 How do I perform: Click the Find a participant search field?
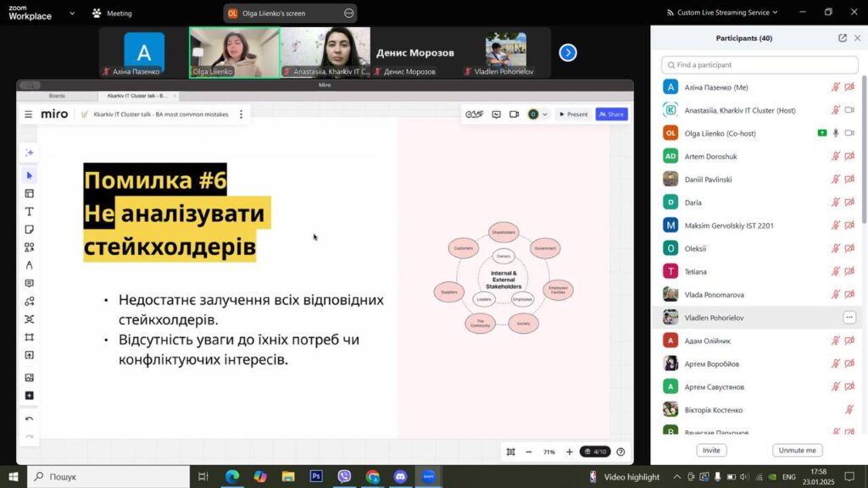point(759,64)
